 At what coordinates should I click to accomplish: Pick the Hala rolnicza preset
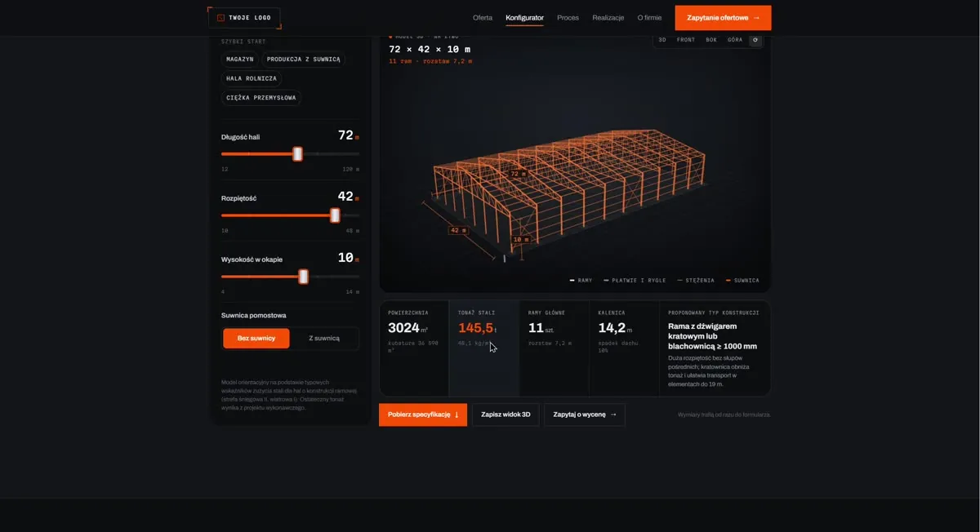pyautogui.click(x=252, y=78)
